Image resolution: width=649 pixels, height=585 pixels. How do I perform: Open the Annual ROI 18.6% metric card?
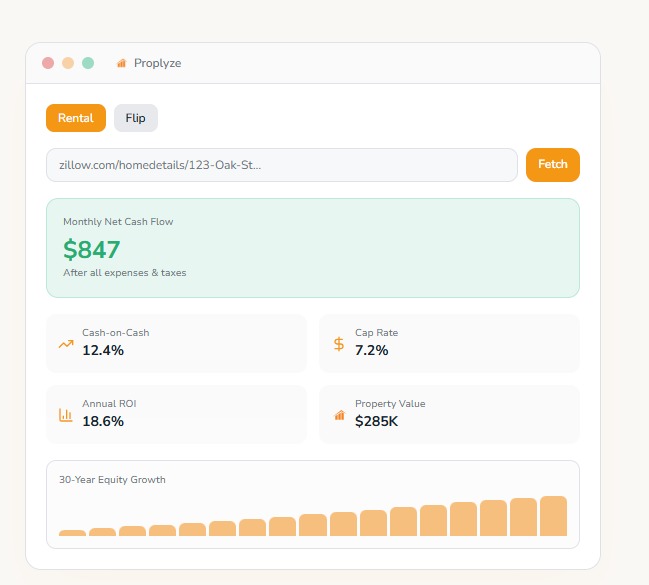pyautogui.click(x=176, y=414)
